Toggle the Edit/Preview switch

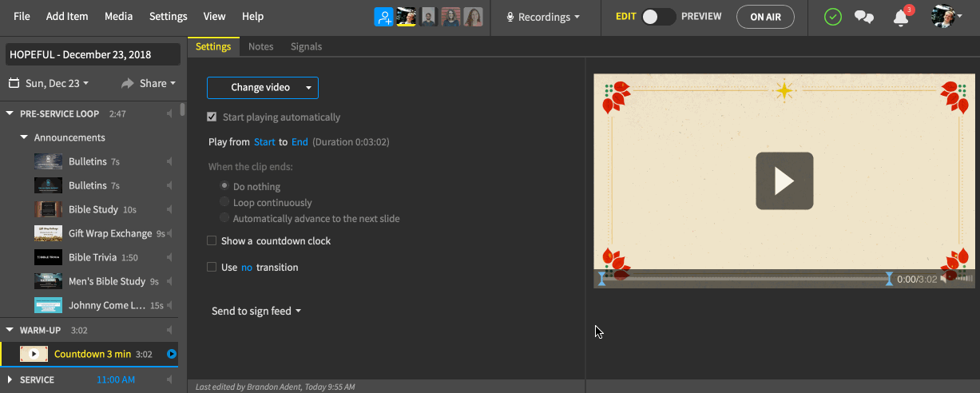pyautogui.click(x=658, y=17)
